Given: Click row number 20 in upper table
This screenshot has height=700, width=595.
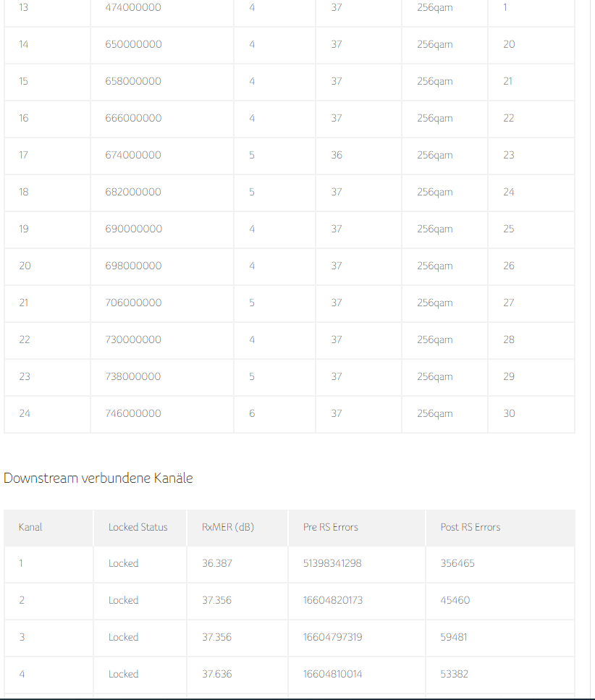Looking at the screenshot, I should [25, 266].
